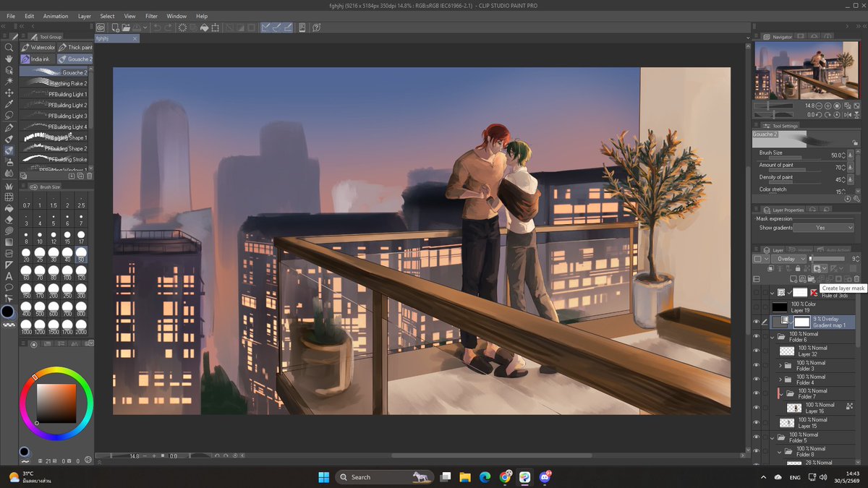Image resolution: width=868 pixels, height=488 pixels.
Task: Hide the Gradient map 1 layer
Action: [x=757, y=322]
